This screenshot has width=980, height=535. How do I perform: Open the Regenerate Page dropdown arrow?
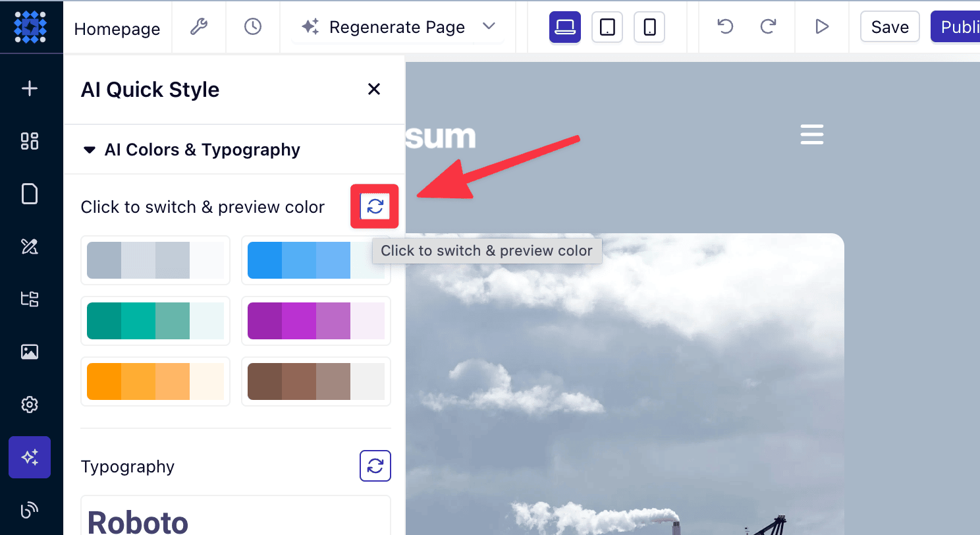(x=489, y=26)
